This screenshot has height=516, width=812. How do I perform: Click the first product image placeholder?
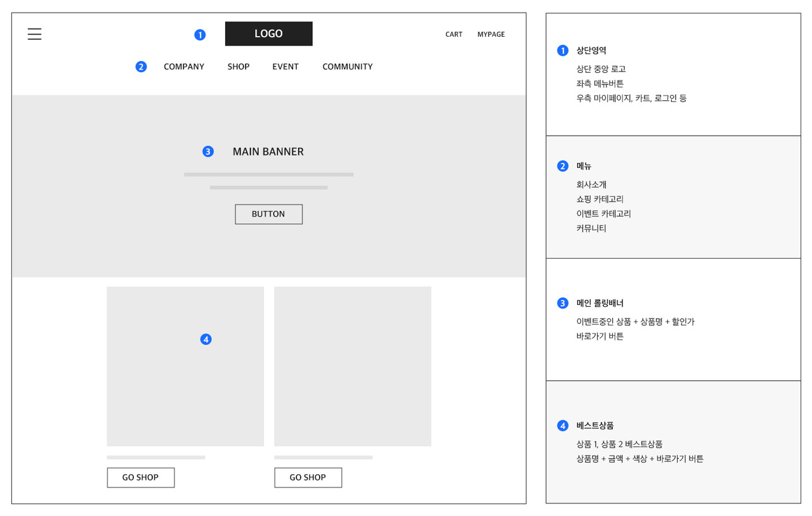click(185, 366)
